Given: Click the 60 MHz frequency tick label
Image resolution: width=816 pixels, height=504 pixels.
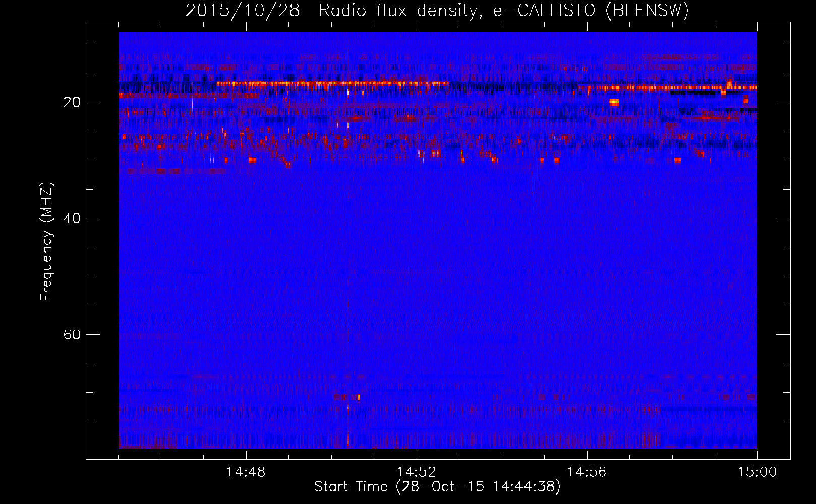Looking at the screenshot, I should (72, 334).
